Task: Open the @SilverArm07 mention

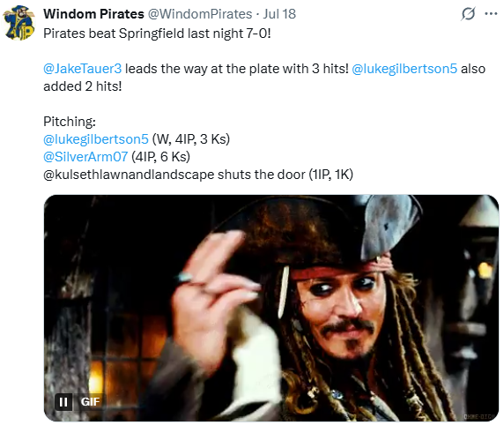Action: point(85,157)
